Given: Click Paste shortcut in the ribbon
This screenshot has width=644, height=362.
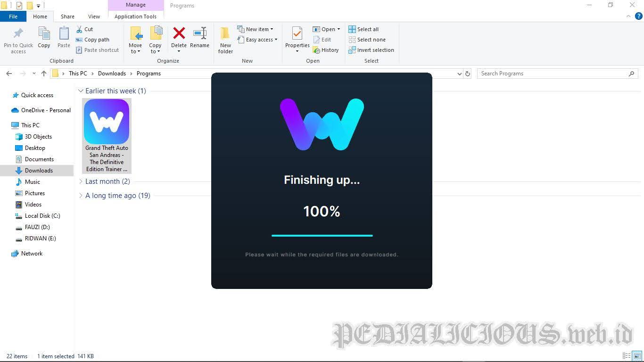Looking at the screenshot, I should (97, 50).
